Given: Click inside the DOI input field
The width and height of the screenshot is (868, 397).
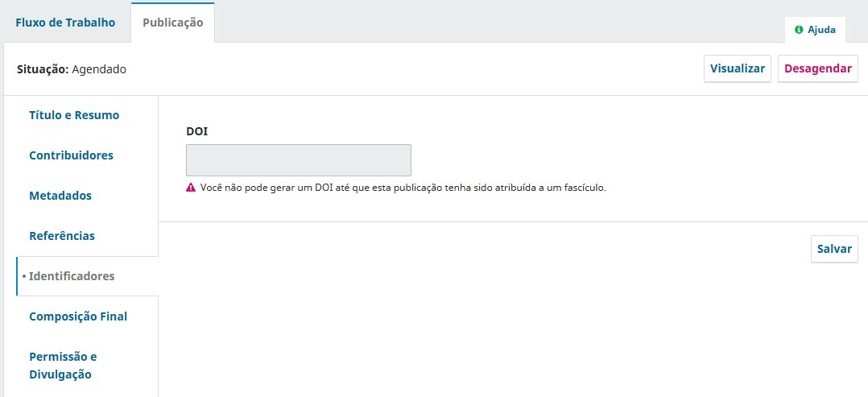Looking at the screenshot, I should click(x=299, y=160).
